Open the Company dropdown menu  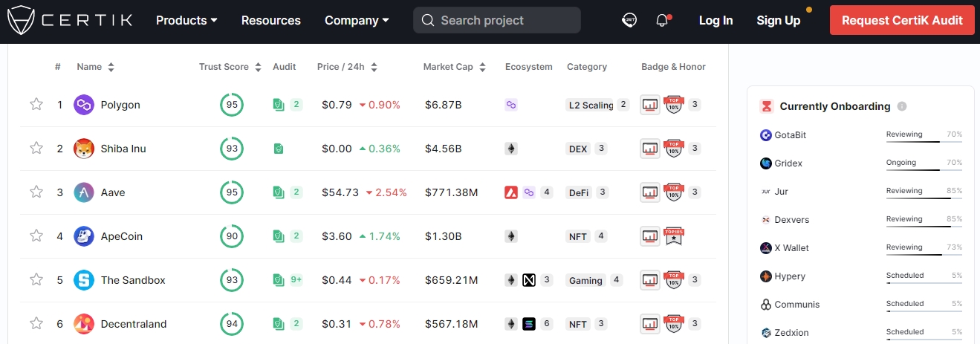(x=357, y=21)
